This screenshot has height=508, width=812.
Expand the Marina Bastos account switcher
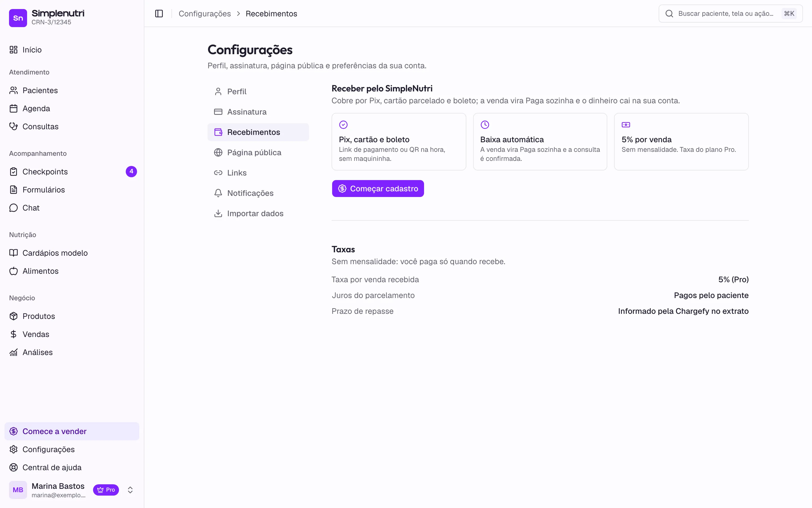[x=130, y=490]
